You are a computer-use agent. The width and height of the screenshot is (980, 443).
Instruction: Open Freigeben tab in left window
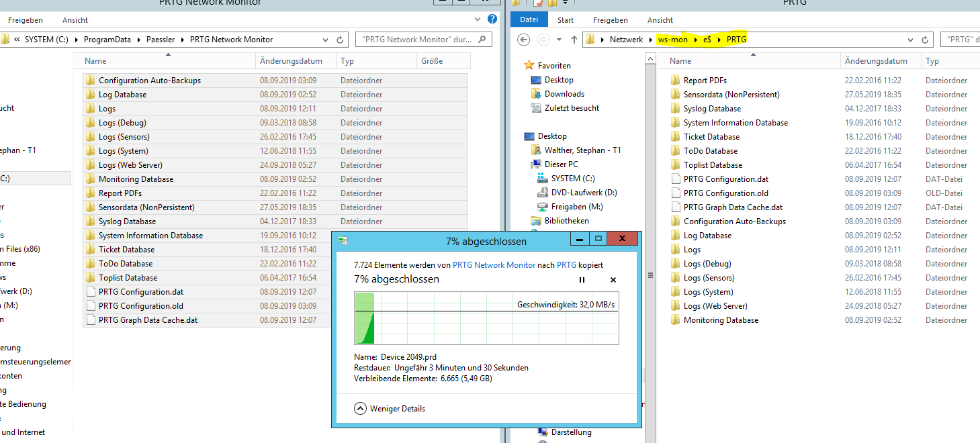tap(26, 20)
